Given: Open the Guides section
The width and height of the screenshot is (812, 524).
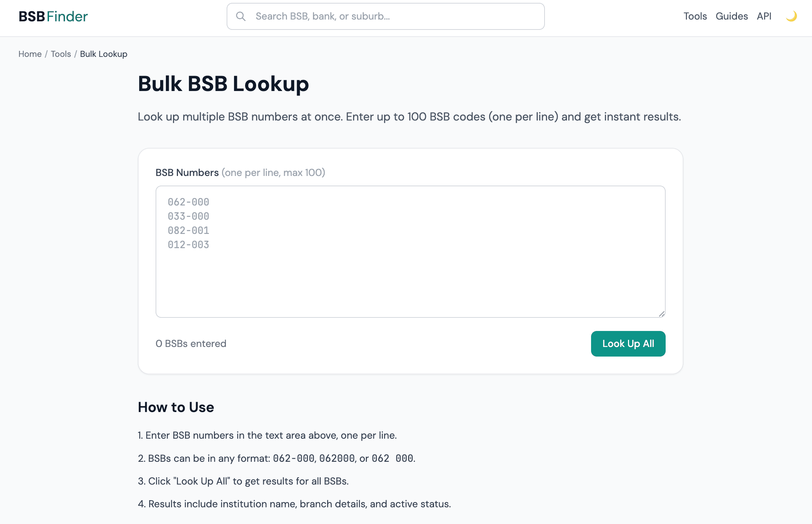Looking at the screenshot, I should point(732,16).
